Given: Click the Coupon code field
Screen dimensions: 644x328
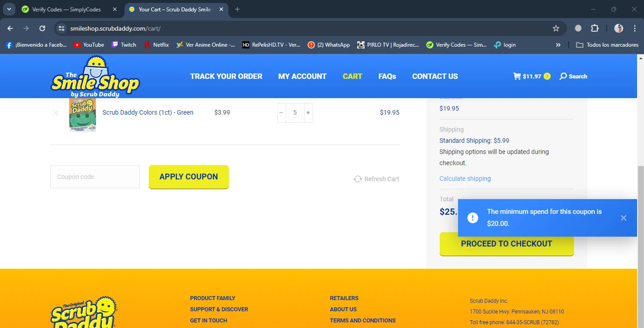Looking at the screenshot, I should tap(95, 177).
